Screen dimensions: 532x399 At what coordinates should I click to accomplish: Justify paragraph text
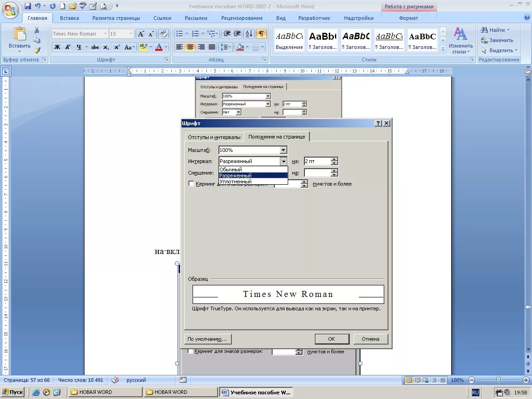pos(212,47)
